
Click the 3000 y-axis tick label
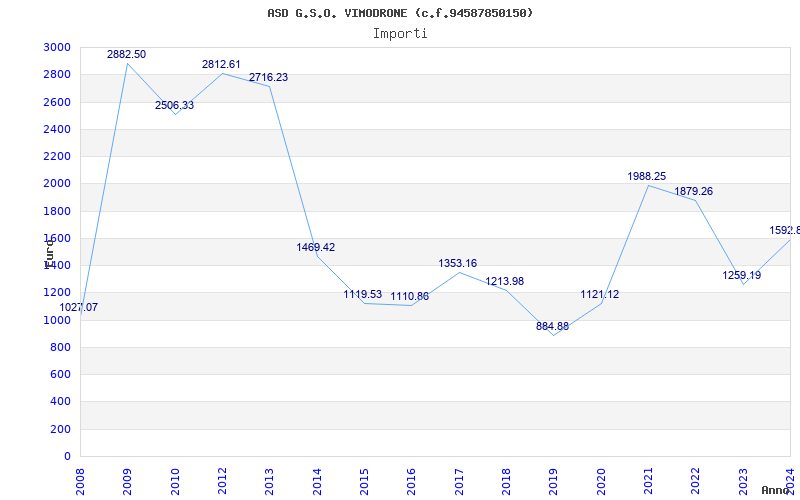coord(57,47)
